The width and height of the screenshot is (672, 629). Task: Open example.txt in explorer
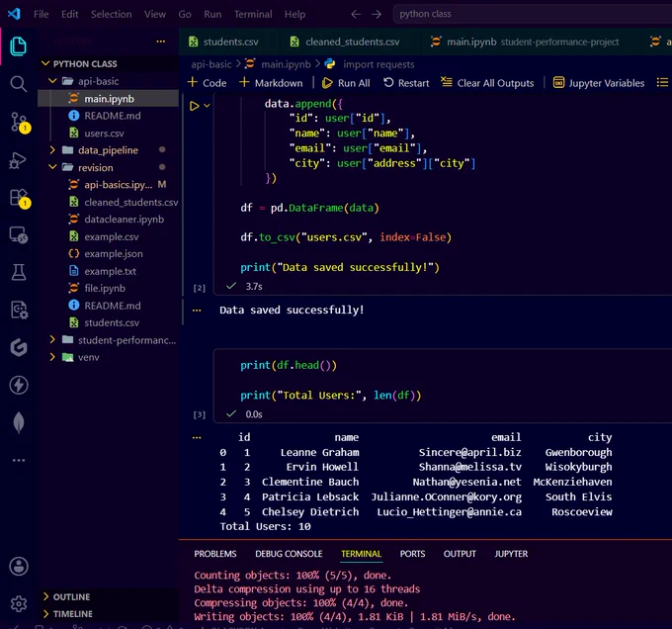tap(108, 271)
